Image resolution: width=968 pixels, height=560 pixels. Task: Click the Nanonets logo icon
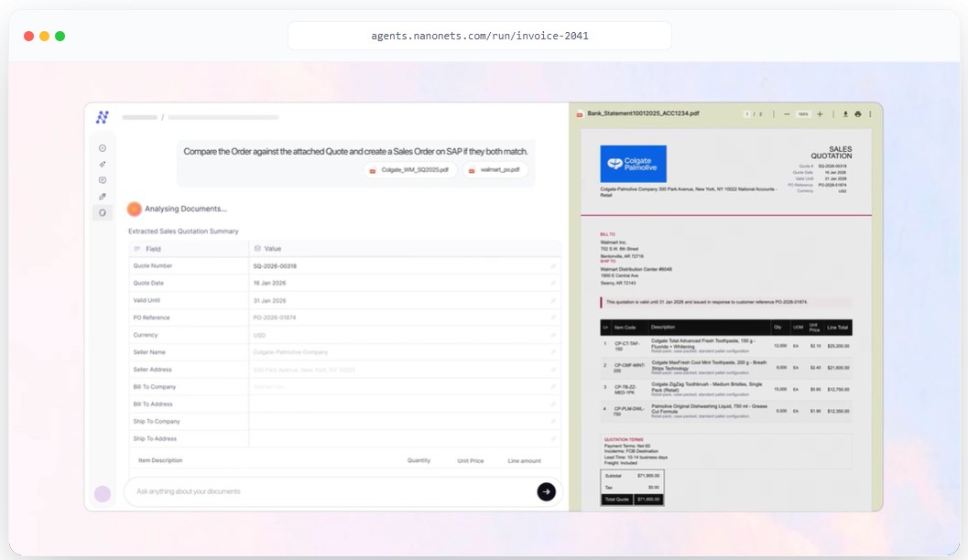click(103, 117)
